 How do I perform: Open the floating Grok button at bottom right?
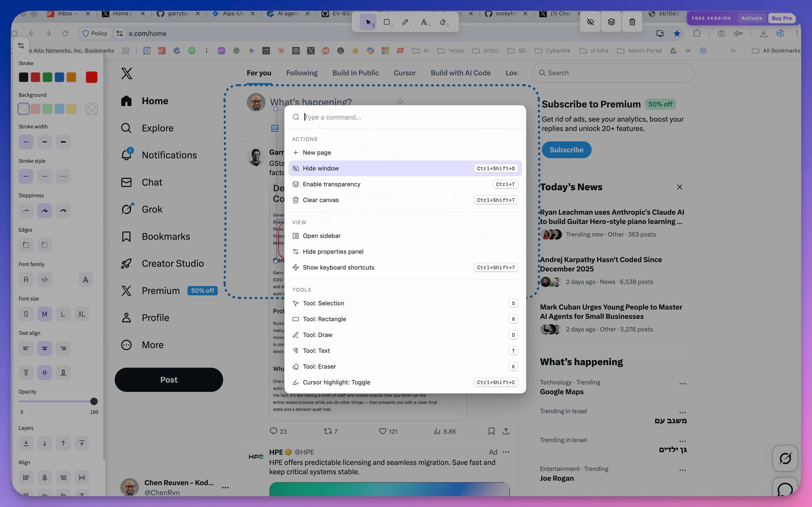785,458
